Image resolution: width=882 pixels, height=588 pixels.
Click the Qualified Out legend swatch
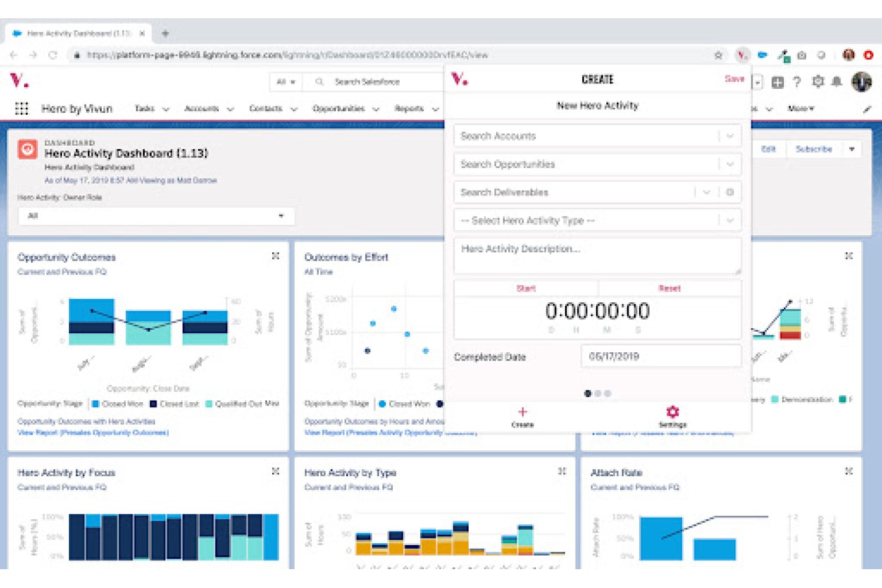209,404
